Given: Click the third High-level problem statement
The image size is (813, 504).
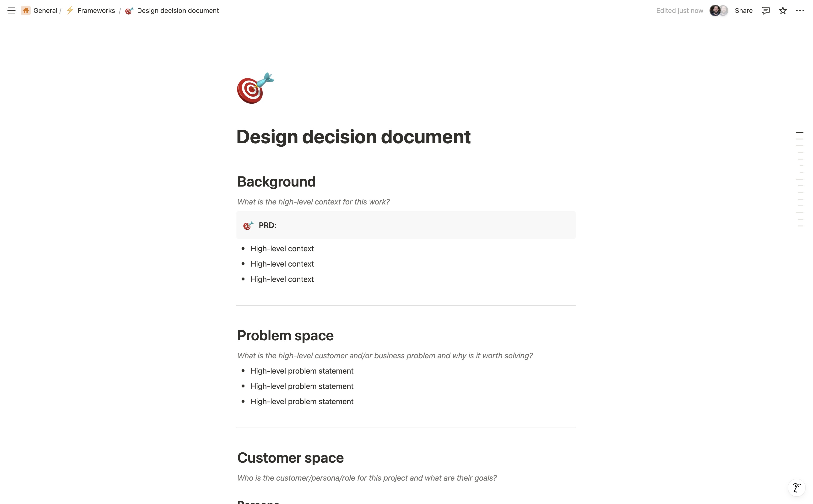Looking at the screenshot, I should pos(302,402).
